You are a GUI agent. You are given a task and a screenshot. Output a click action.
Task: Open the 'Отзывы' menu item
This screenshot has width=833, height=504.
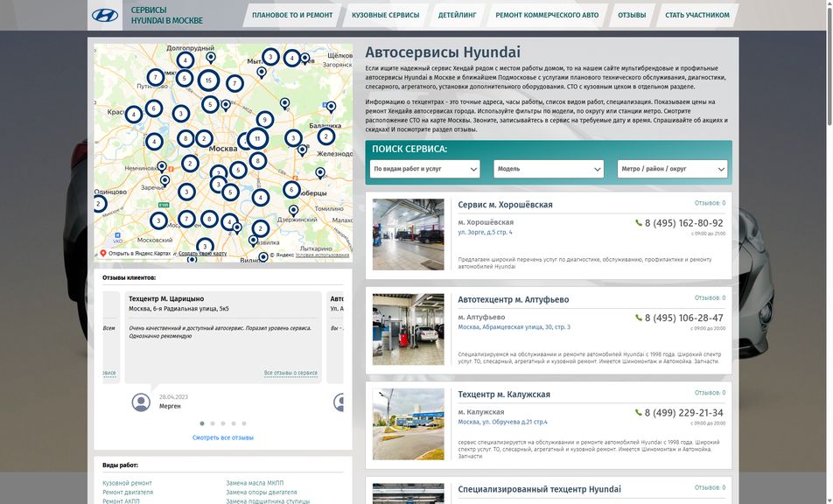click(x=632, y=16)
